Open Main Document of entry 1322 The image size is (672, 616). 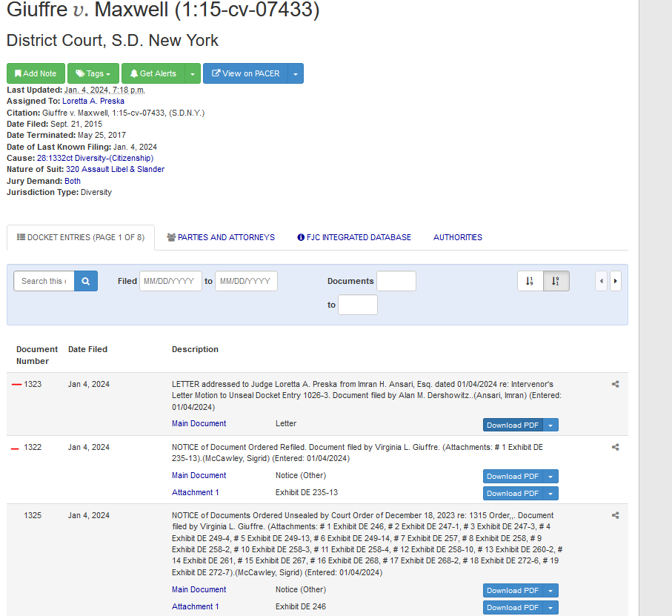[x=199, y=475]
